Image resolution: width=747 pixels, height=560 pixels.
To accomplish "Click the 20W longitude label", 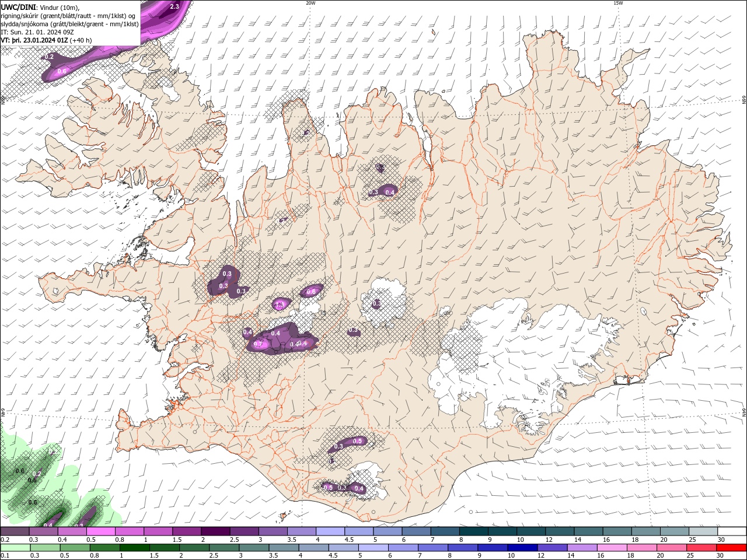I will click(310, 3).
